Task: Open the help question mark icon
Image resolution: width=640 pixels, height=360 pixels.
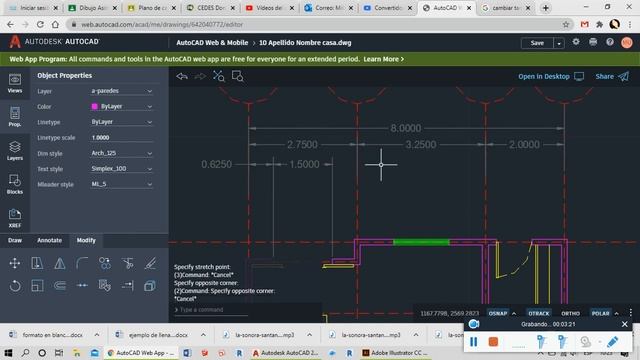Action: (610, 42)
